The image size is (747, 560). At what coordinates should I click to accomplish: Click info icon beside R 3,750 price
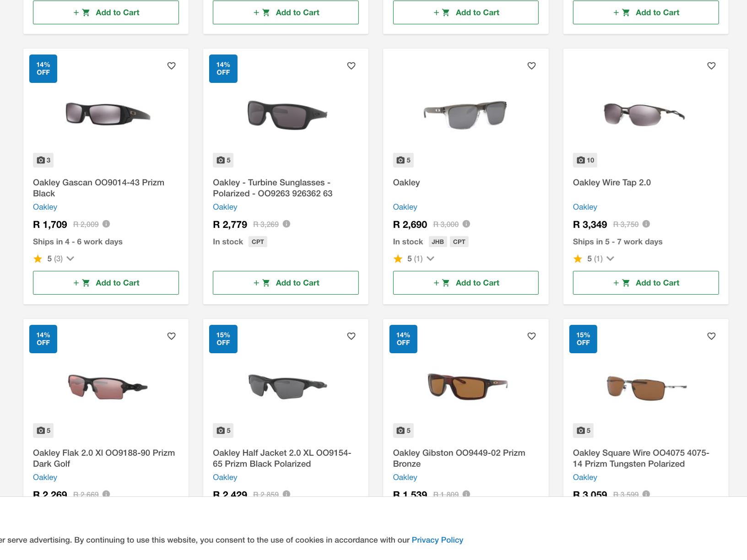(646, 224)
